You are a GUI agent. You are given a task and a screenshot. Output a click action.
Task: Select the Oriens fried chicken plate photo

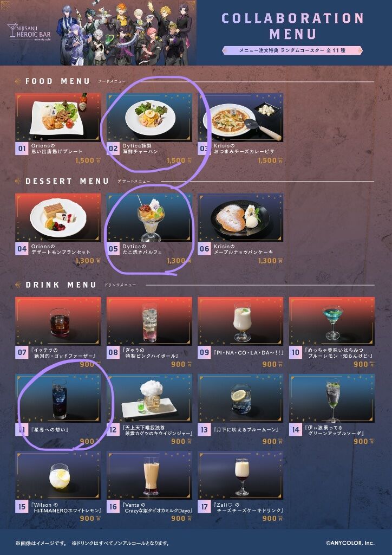click(x=58, y=117)
